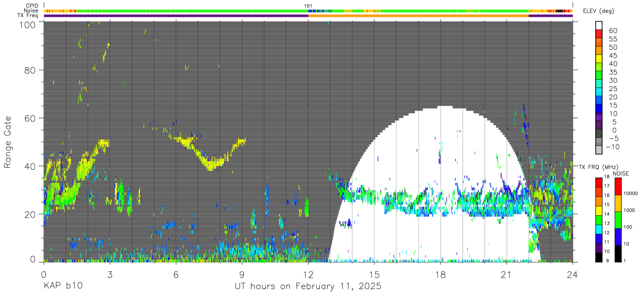Click the white top segment of ELEV colorbar

coord(599,25)
